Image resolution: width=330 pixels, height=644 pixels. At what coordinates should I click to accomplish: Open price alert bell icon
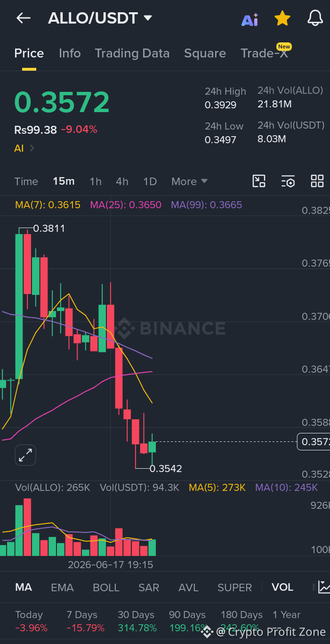coord(315,18)
